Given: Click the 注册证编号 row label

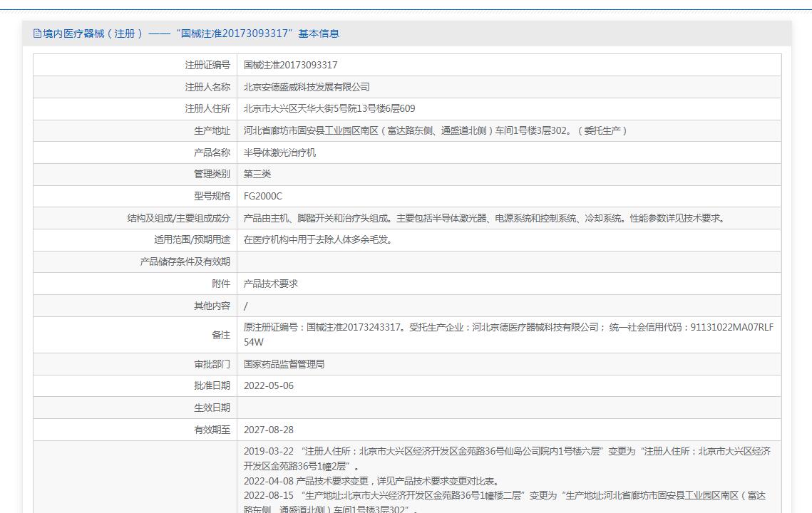Looking at the screenshot, I should pyautogui.click(x=207, y=66).
